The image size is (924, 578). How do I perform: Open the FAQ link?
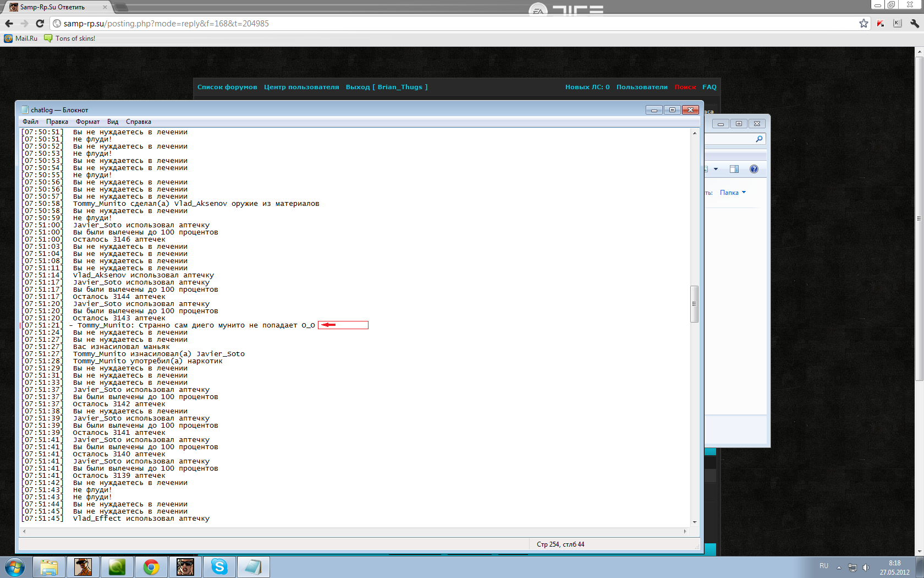click(x=710, y=87)
